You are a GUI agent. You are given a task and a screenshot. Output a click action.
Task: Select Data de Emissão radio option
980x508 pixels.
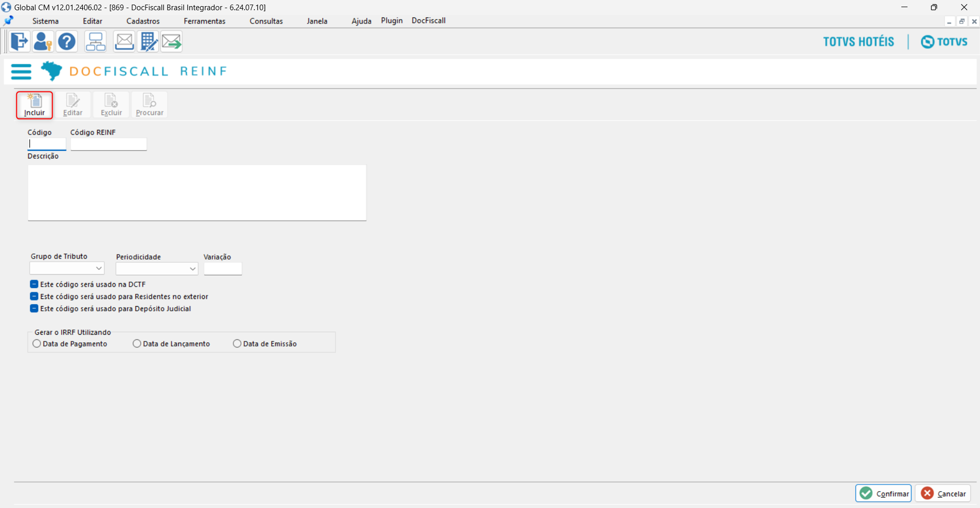coord(237,344)
